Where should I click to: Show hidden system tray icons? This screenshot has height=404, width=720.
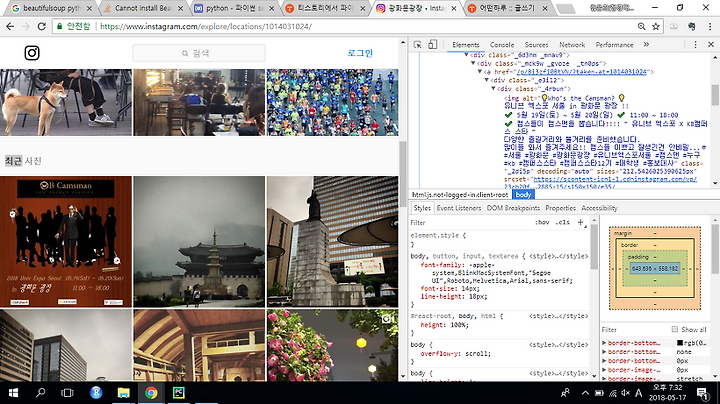(585, 393)
